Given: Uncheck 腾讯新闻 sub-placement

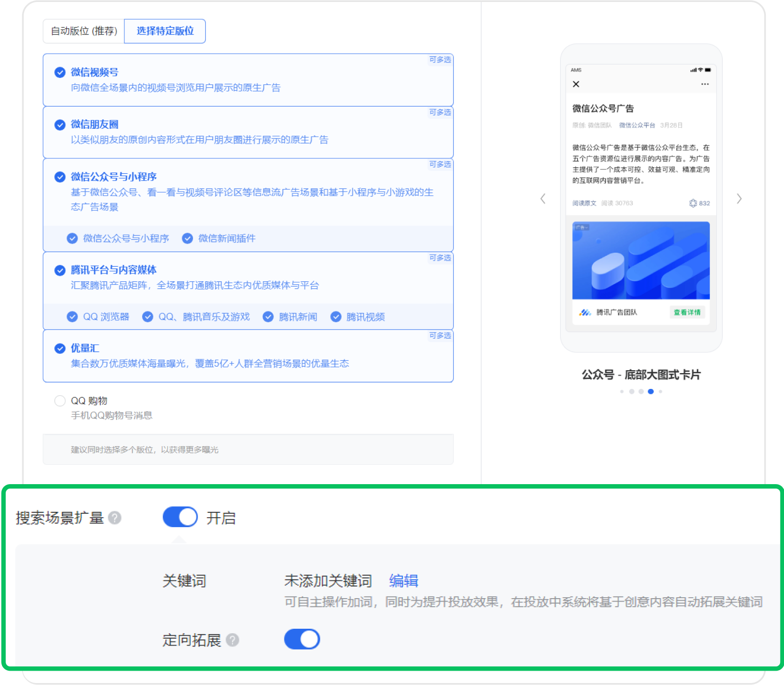Looking at the screenshot, I should point(268,317).
